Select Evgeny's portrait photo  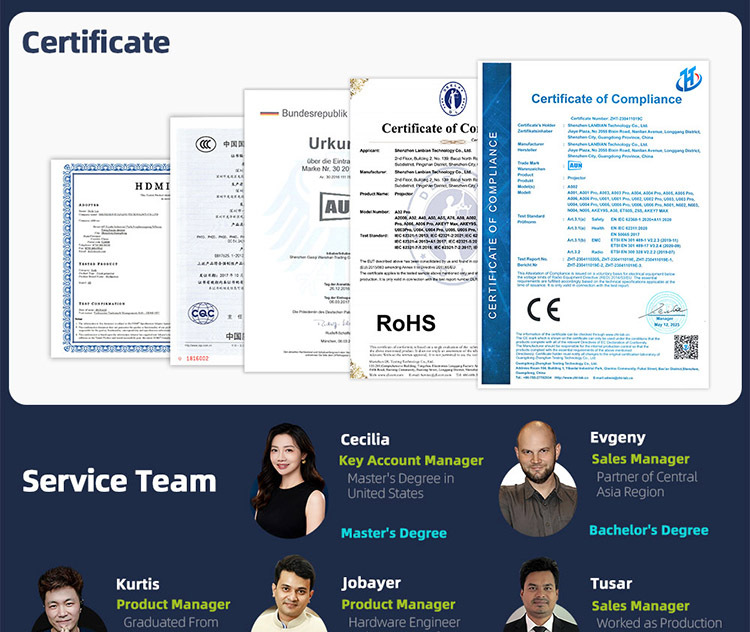(x=538, y=478)
